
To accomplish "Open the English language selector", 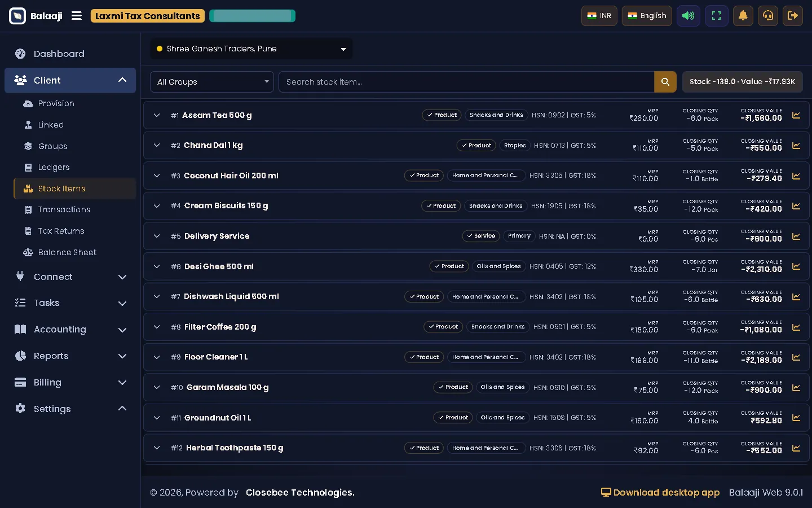I will 647,16.
